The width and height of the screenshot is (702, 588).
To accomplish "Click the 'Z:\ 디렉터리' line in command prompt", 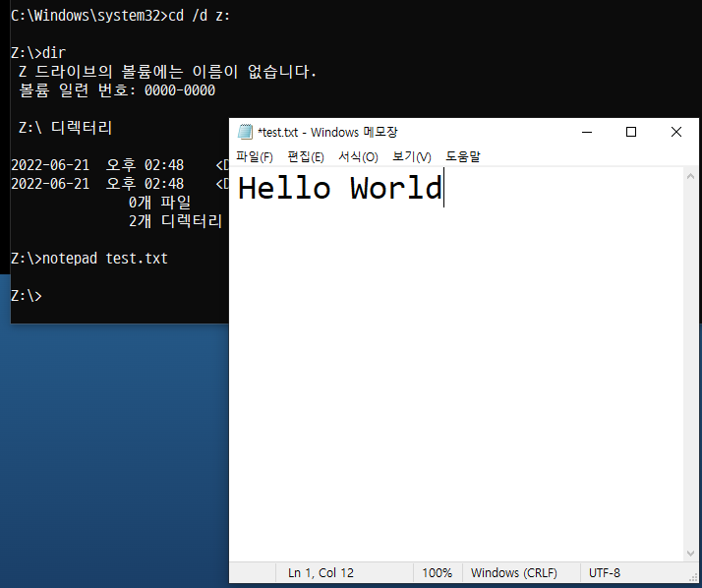I will pos(65,128).
